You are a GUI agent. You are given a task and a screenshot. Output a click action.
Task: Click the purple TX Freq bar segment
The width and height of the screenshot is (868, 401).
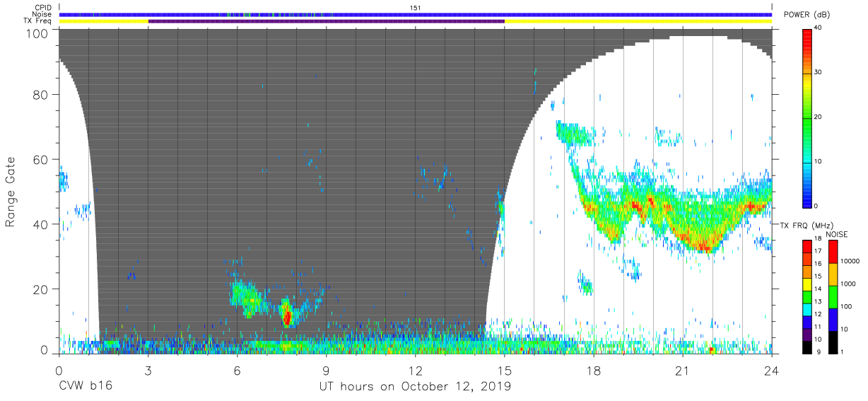(326, 21)
